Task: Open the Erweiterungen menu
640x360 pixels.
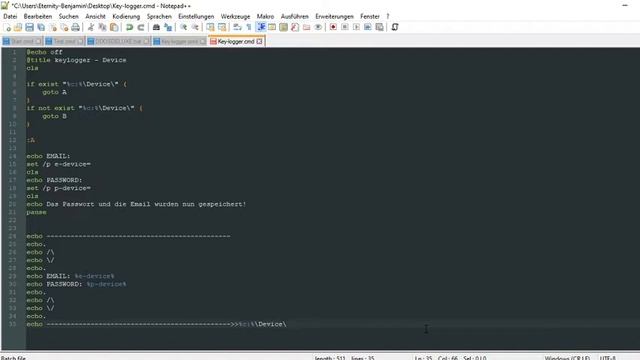Action: [x=334, y=16]
